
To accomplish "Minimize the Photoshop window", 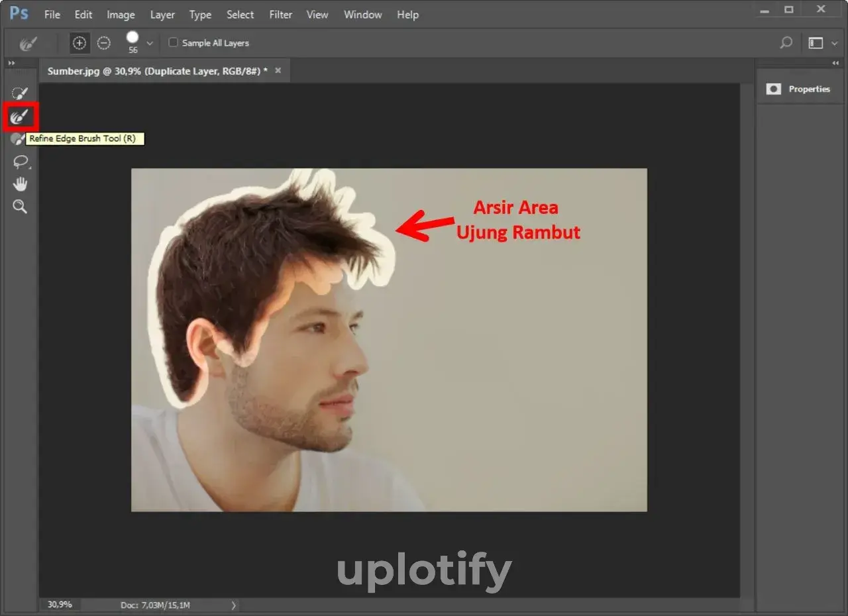I will pos(765,10).
